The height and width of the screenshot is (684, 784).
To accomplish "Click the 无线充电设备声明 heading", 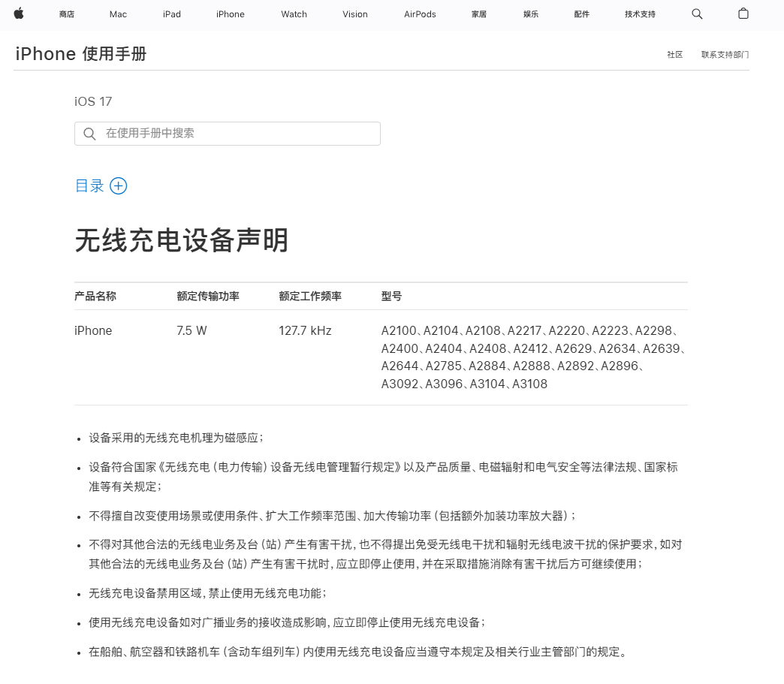I will click(x=182, y=240).
